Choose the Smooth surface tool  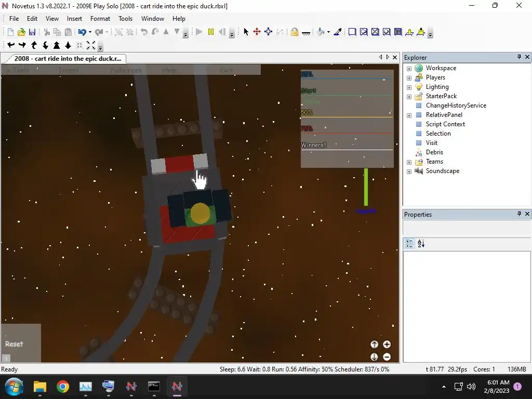(352, 32)
